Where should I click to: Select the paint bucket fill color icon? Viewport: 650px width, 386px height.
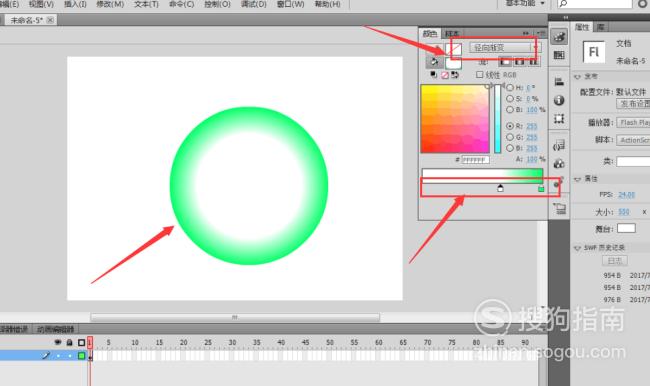(434, 63)
